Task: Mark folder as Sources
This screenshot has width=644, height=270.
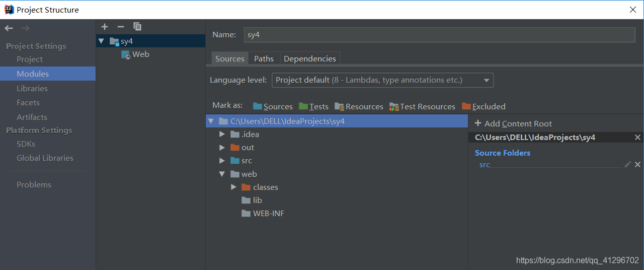Action: coord(273,106)
